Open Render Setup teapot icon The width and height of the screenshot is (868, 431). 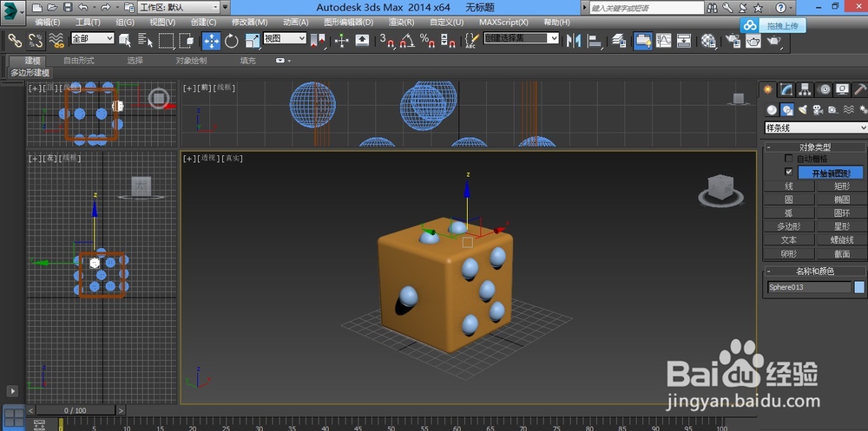coord(733,41)
